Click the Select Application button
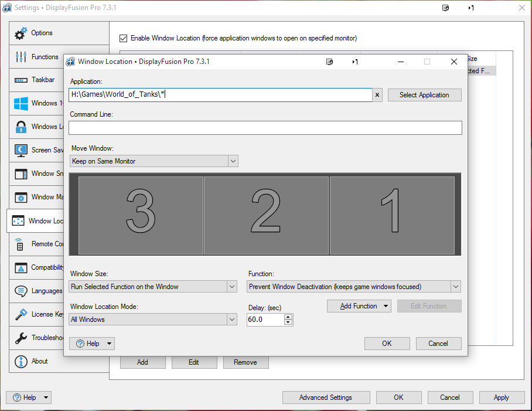The height and width of the screenshot is (411, 532). 424,95
